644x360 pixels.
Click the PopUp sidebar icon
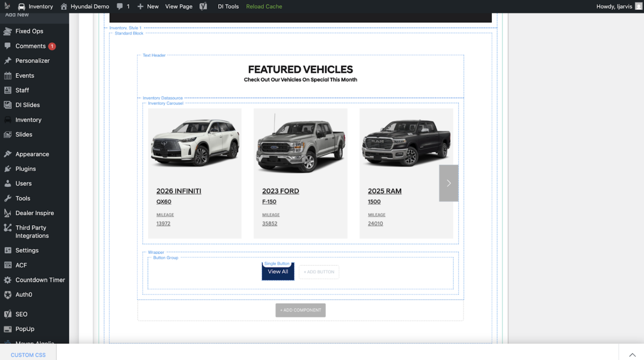pyautogui.click(x=8, y=329)
